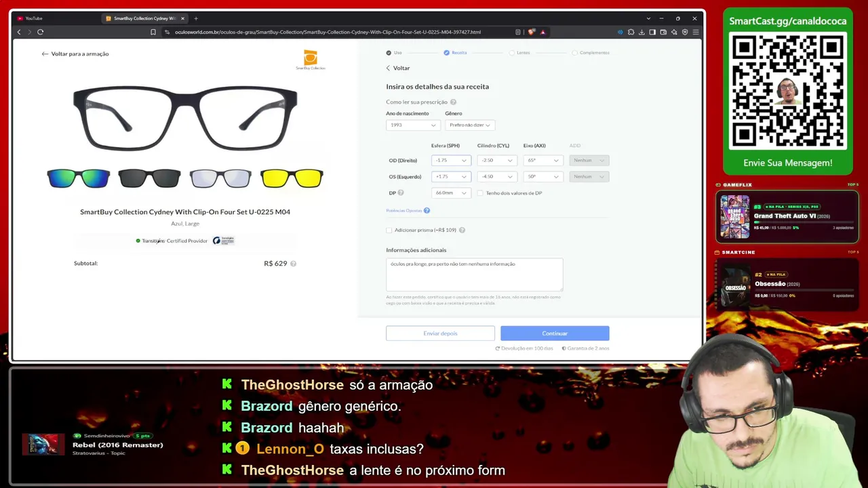The image size is (868, 488).
Task: Click 'Garantia de 2 anos' text
Action: pyautogui.click(x=589, y=348)
